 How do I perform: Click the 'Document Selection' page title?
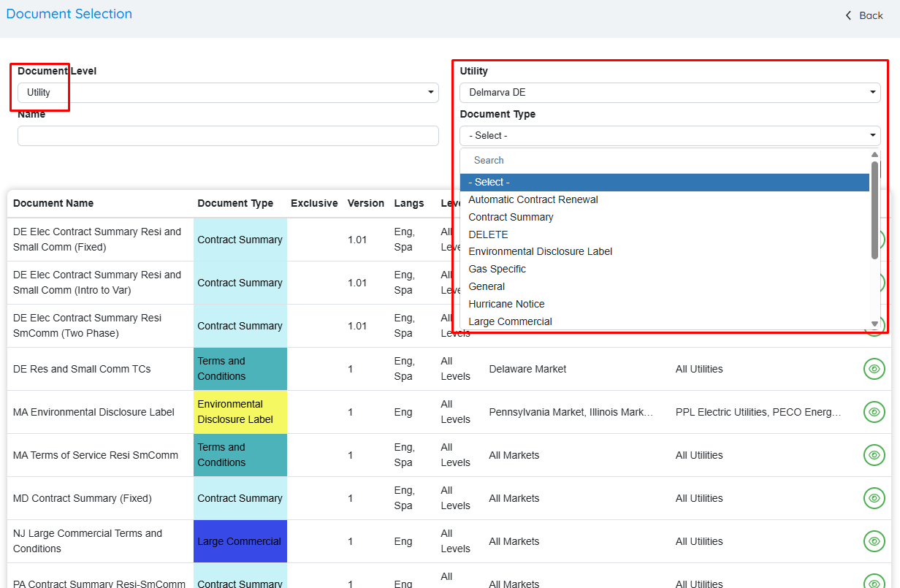(69, 14)
